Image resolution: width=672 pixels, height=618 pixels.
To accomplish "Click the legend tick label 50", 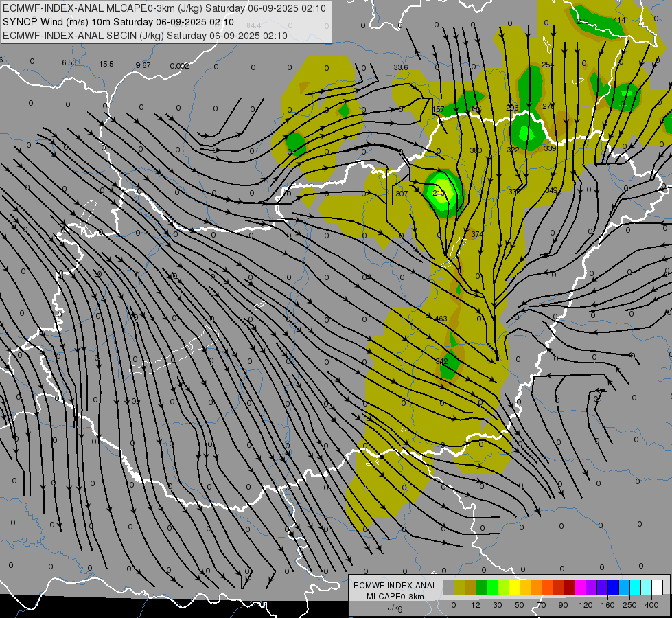I will point(520,605).
